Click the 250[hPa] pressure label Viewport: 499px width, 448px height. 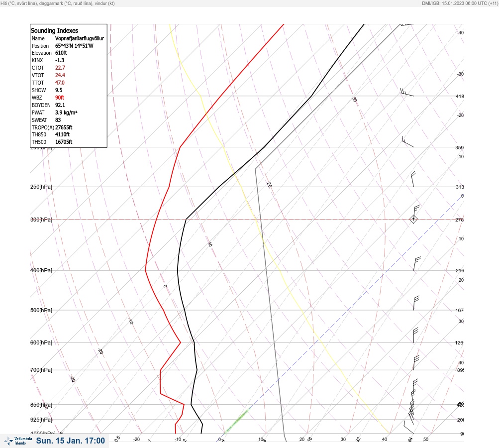pos(41,187)
